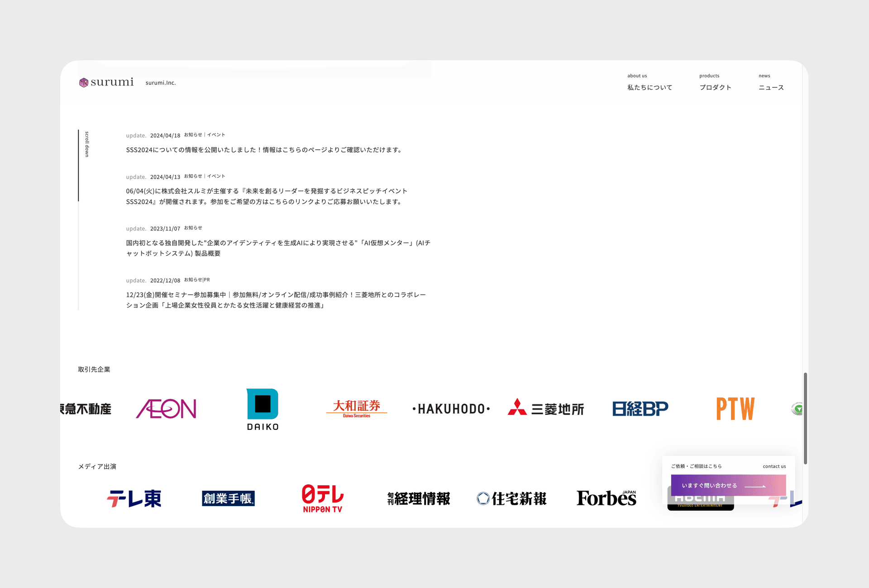Open the 私たちについて about us menu
This screenshot has width=869, height=588.
[x=649, y=82]
